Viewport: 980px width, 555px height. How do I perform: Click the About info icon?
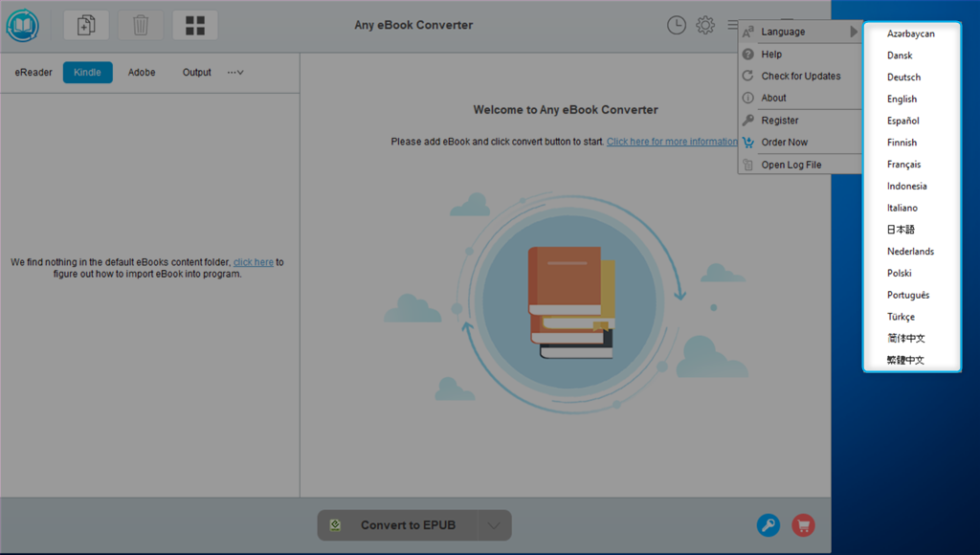[x=747, y=98]
